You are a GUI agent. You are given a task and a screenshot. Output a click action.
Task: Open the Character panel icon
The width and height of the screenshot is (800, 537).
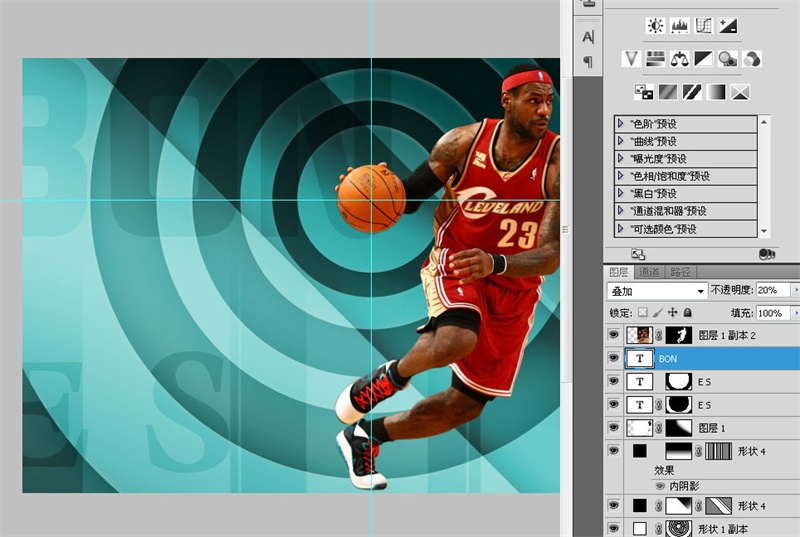pyautogui.click(x=588, y=37)
